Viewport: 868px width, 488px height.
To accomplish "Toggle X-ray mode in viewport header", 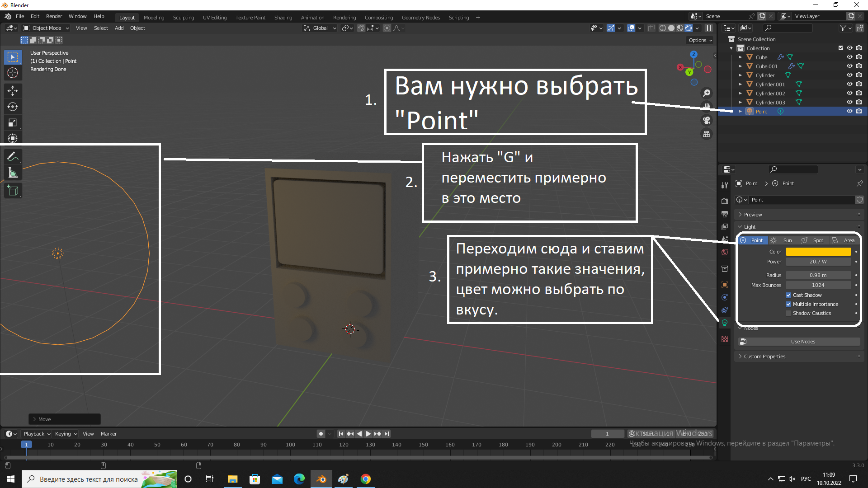I will pos(651,28).
